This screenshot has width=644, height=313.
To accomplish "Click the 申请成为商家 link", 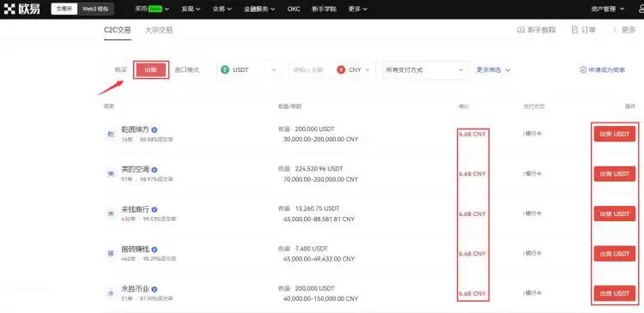I will 606,70.
